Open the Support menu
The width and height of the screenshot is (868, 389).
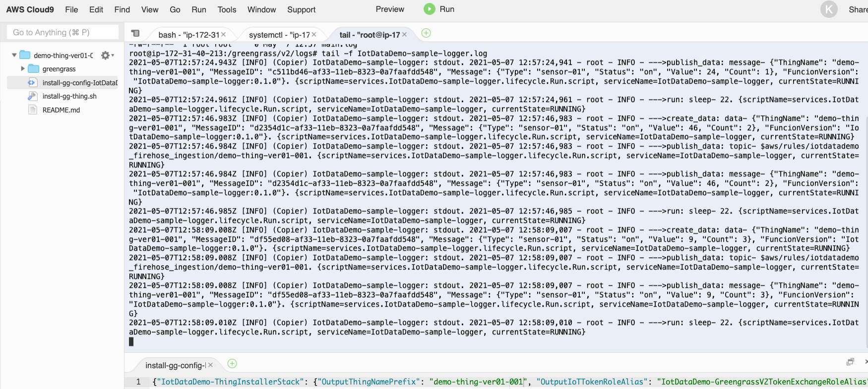point(302,9)
